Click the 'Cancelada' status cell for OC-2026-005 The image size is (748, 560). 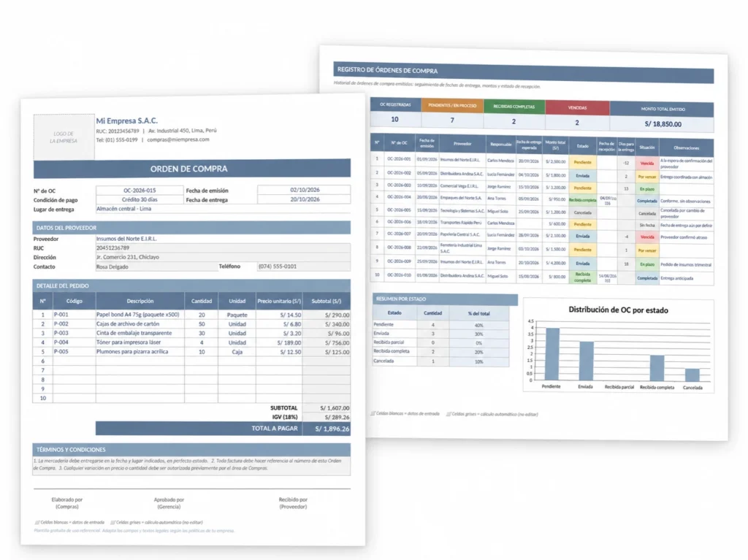[x=582, y=212]
